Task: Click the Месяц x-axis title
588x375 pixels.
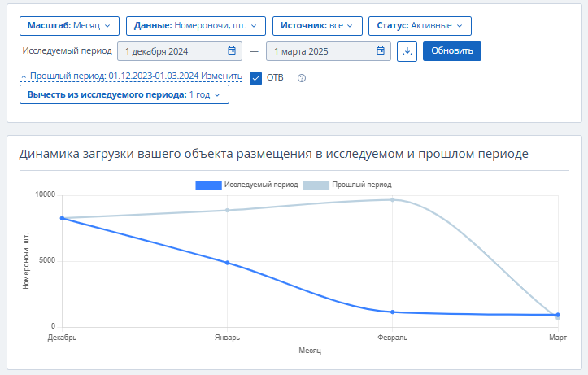Action: pos(310,351)
